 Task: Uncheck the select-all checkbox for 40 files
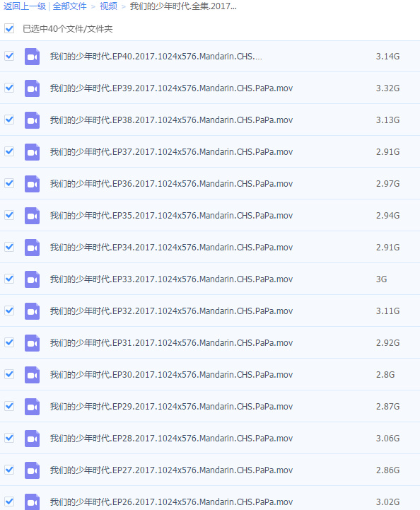tap(9, 28)
